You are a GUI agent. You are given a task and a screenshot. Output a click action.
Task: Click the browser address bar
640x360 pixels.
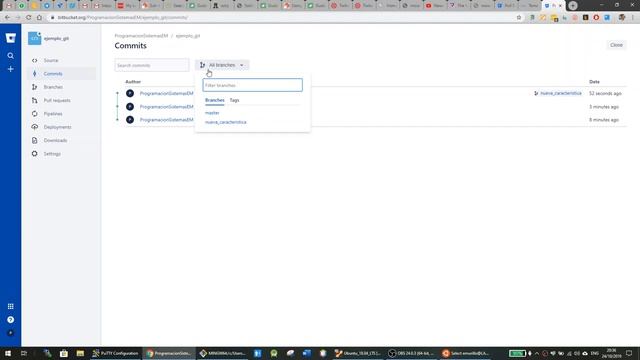tap(282, 18)
